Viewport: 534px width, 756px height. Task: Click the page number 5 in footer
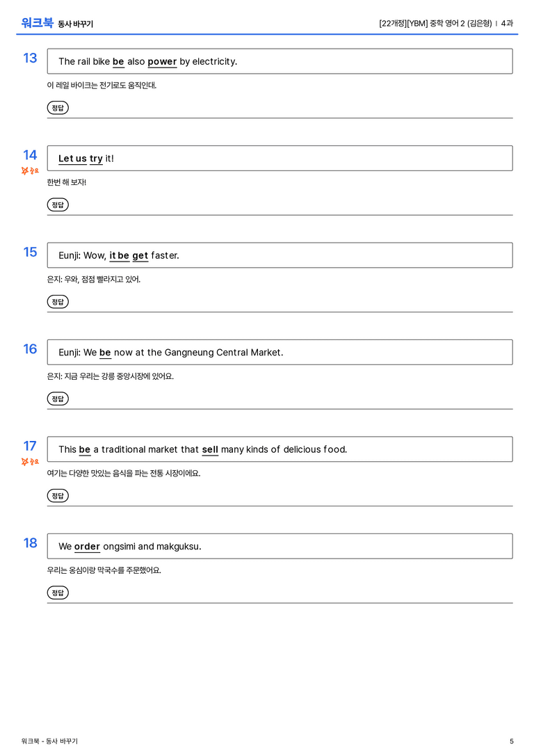[x=511, y=741]
